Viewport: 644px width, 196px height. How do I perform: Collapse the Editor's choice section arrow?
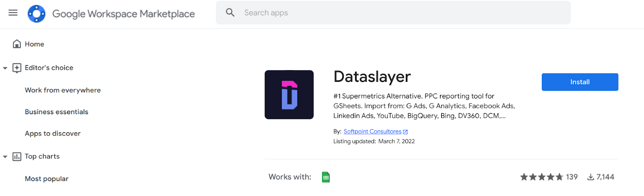[5, 68]
